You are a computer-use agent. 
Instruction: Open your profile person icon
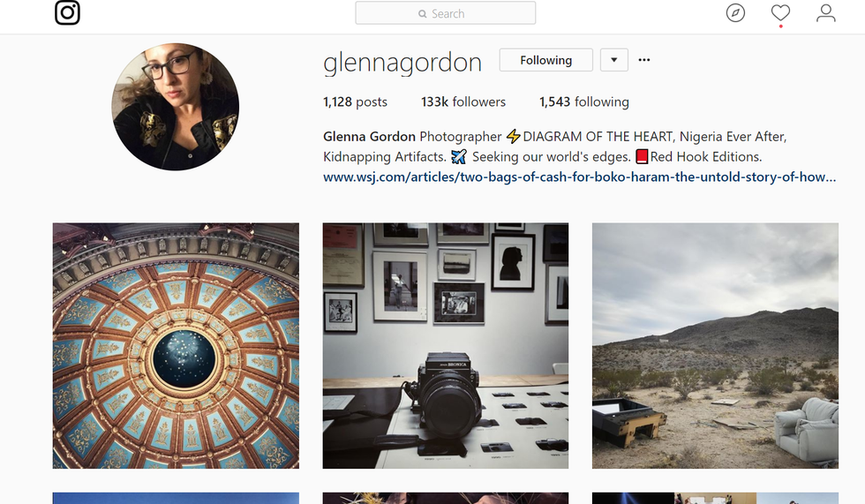pos(826,12)
